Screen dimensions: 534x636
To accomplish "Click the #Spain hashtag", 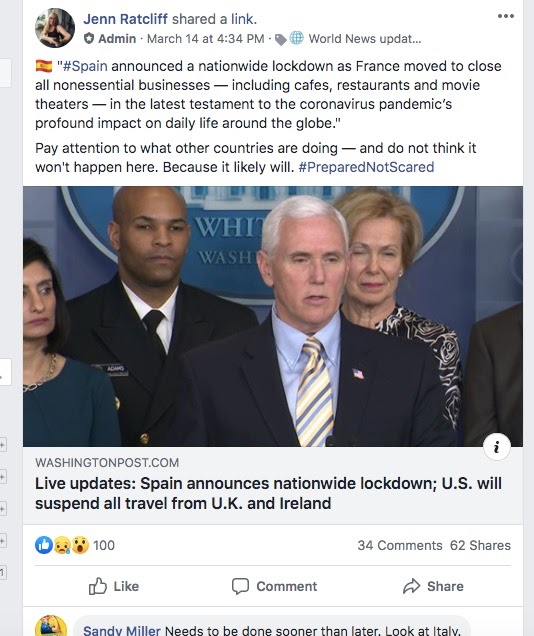I will coord(85,66).
